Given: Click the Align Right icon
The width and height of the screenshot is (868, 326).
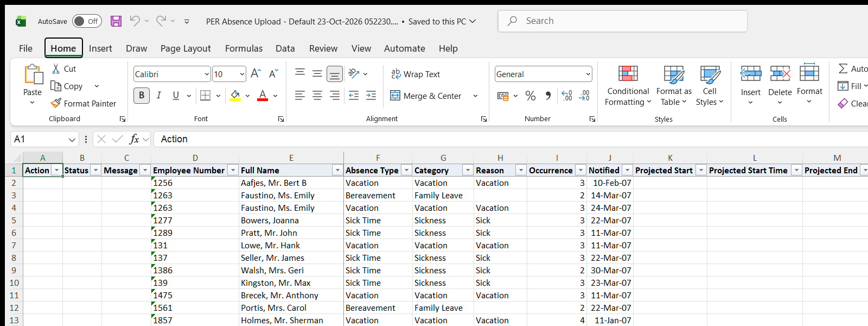Looking at the screenshot, I should click(x=335, y=96).
